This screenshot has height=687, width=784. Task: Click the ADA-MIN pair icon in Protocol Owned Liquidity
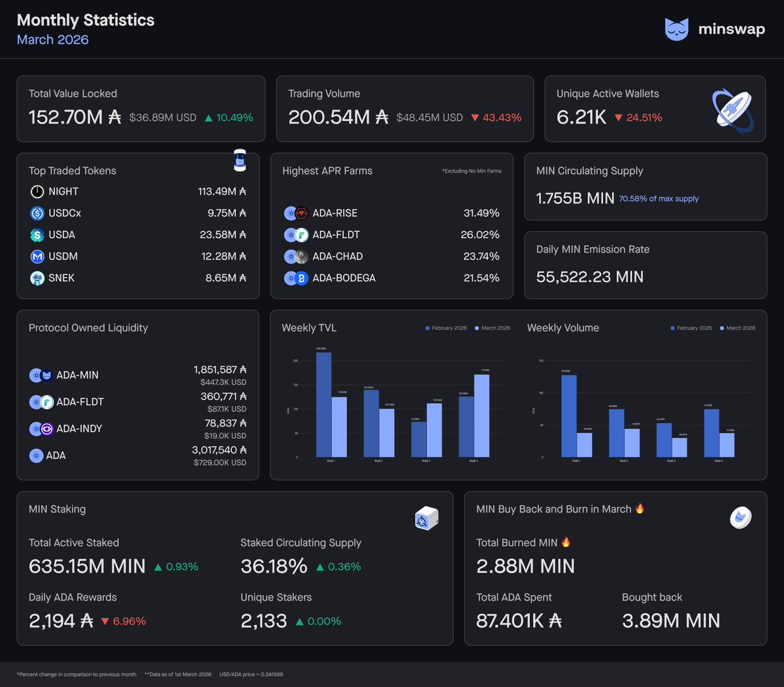point(41,375)
